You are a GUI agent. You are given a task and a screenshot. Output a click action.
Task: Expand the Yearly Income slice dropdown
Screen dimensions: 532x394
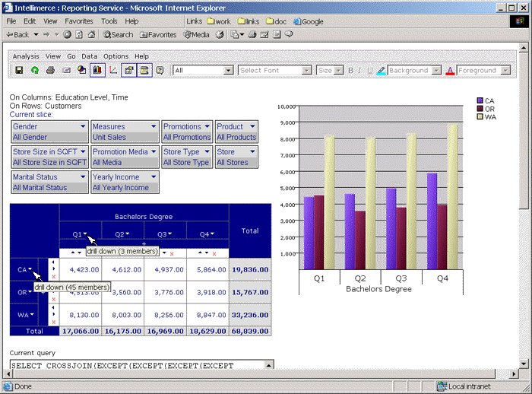point(154,176)
